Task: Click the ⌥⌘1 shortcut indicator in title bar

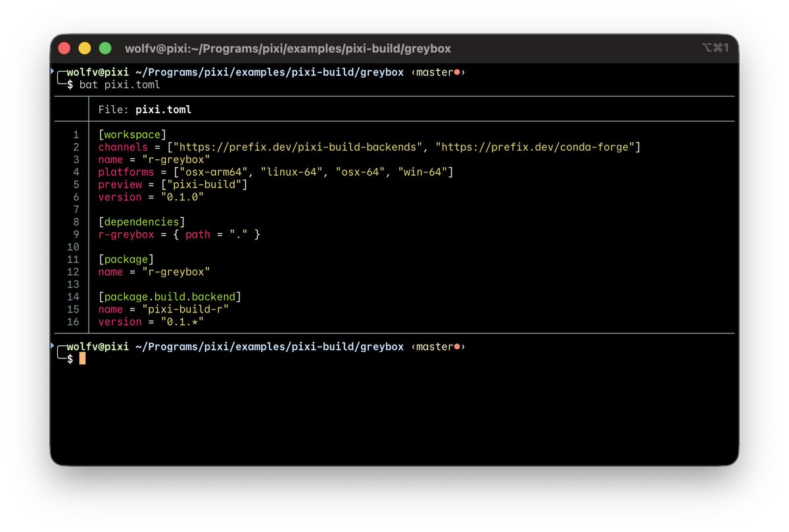Action: coord(716,48)
